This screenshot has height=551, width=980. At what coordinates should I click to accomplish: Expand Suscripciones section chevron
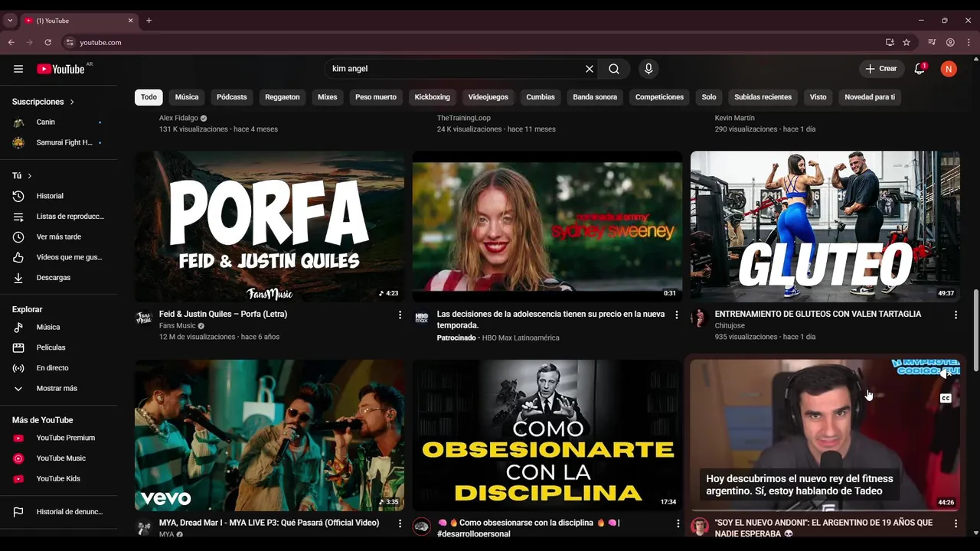tap(72, 102)
